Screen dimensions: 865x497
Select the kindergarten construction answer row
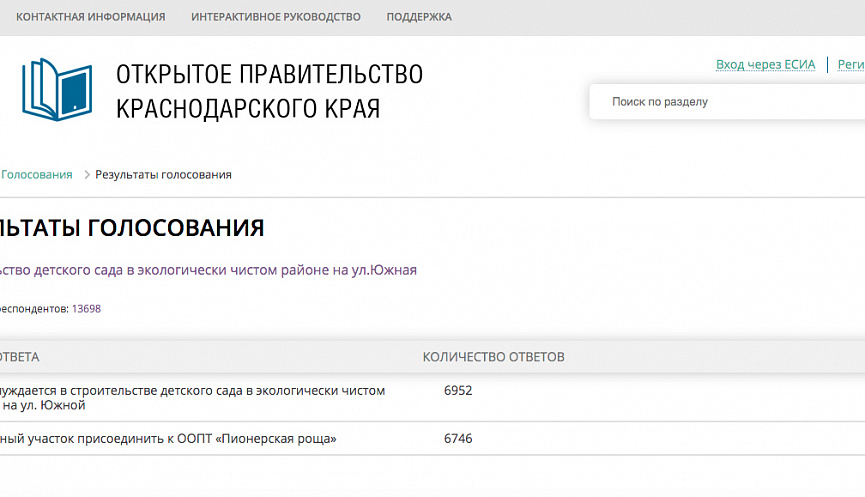click(x=192, y=398)
